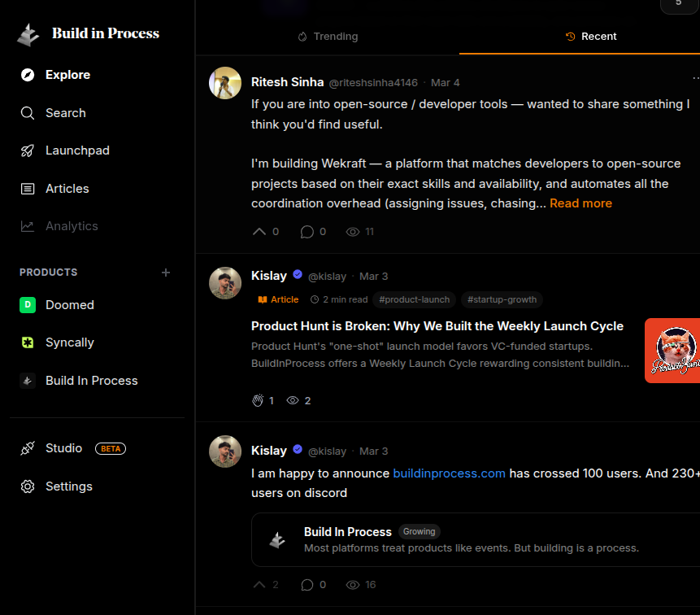Clap for the Product Hunt is Broken article
This screenshot has width=700, height=615.
[x=258, y=400]
